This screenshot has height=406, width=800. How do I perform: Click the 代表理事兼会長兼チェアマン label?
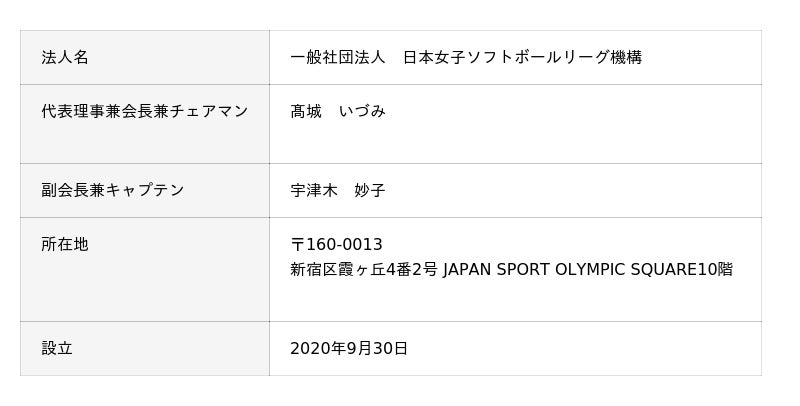pyautogui.click(x=144, y=111)
